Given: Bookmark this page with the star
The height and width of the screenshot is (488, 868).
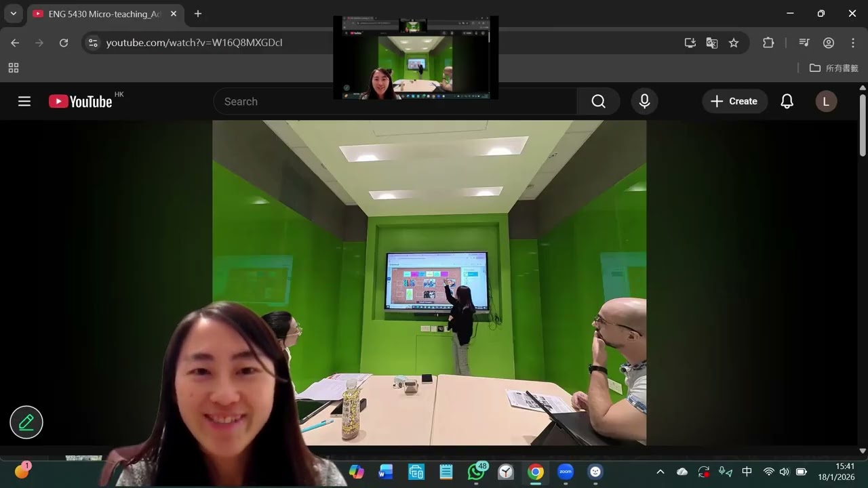Looking at the screenshot, I should click(x=734, y=43).
